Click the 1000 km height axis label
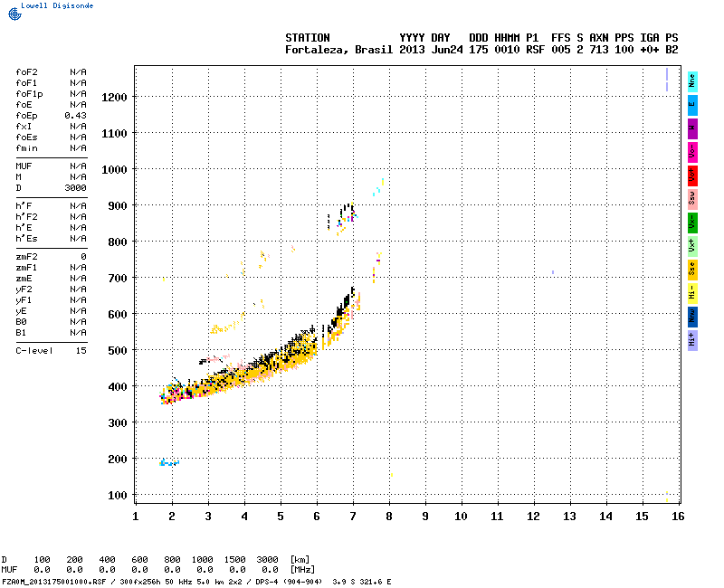 pyautogui.click(x=113, y=169)
